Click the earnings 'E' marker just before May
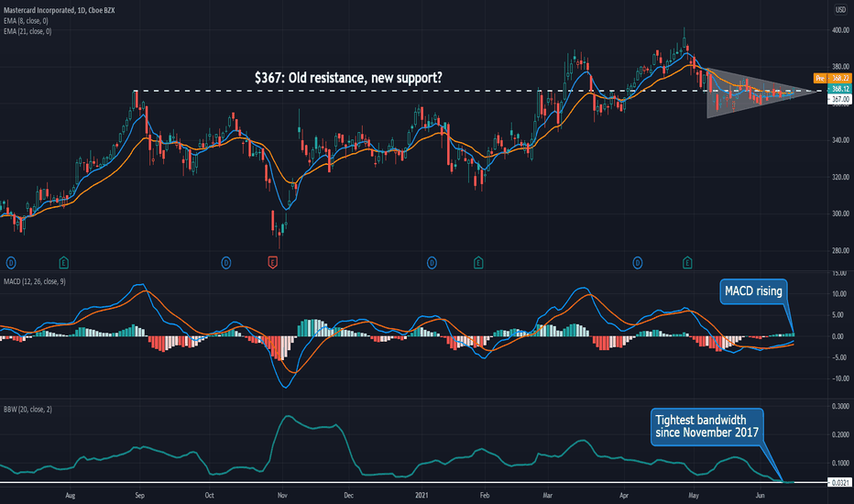Screen dimensions: 854x504 click(x=687, y=263)
